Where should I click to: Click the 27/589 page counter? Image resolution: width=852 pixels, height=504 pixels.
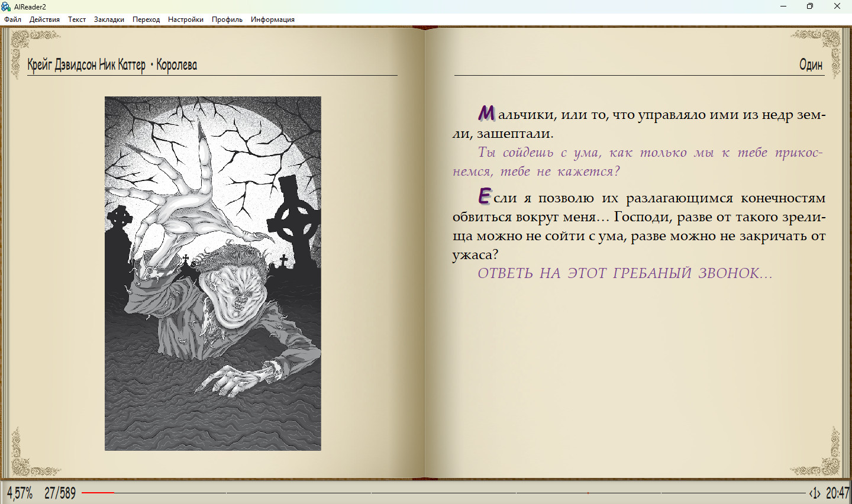click(x=60, y=493)
